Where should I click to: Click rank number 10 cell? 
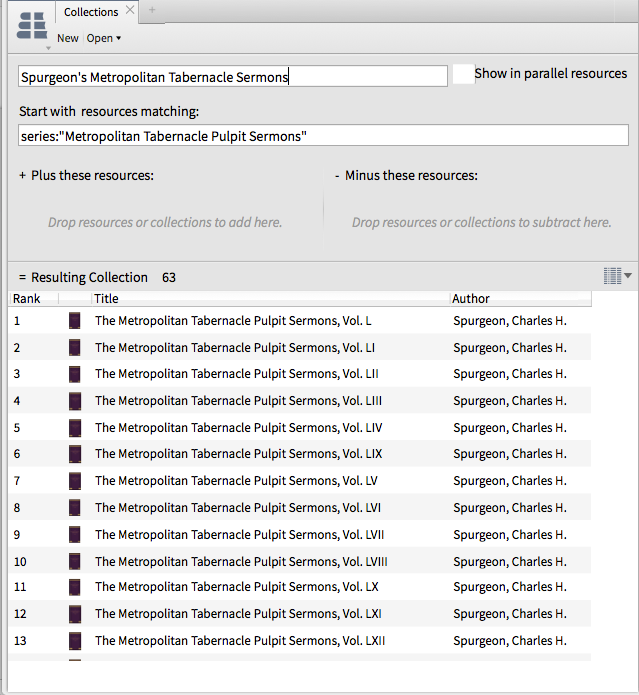pyautogui.click(x=20, y=562)
